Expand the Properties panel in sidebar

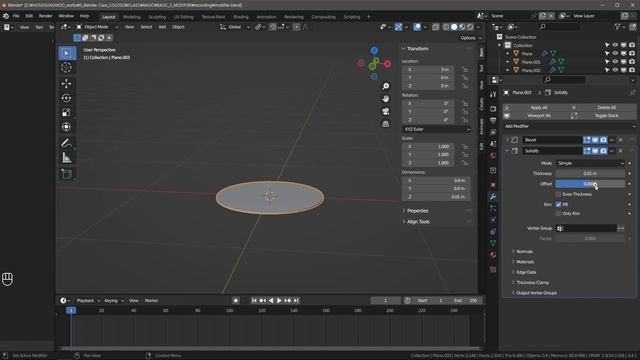(417, 211)
